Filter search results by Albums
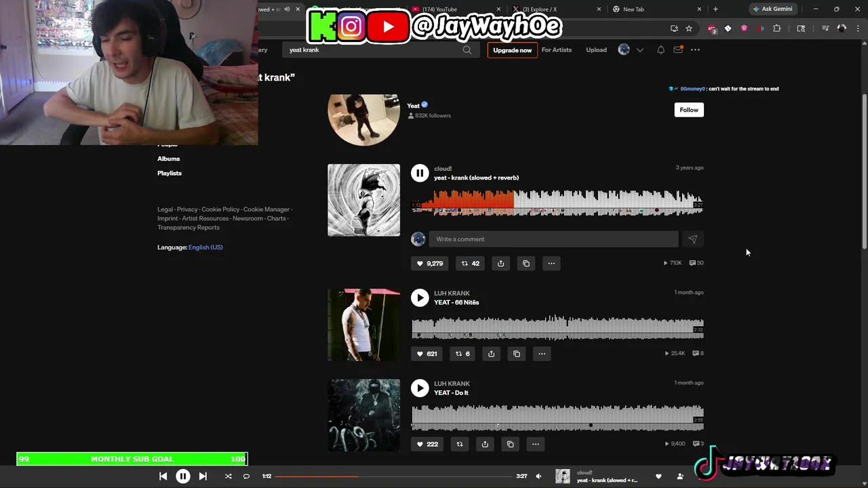The image size is (868, 488). 168,159
